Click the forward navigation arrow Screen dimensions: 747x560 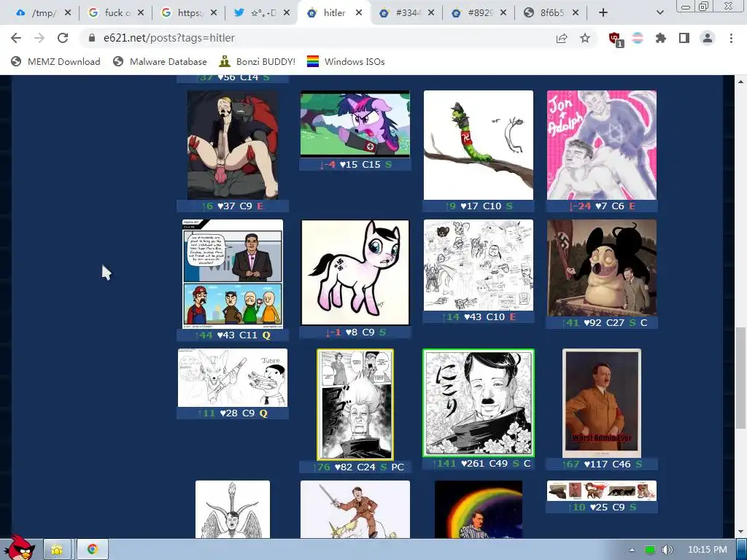click(x=39, y=38)
